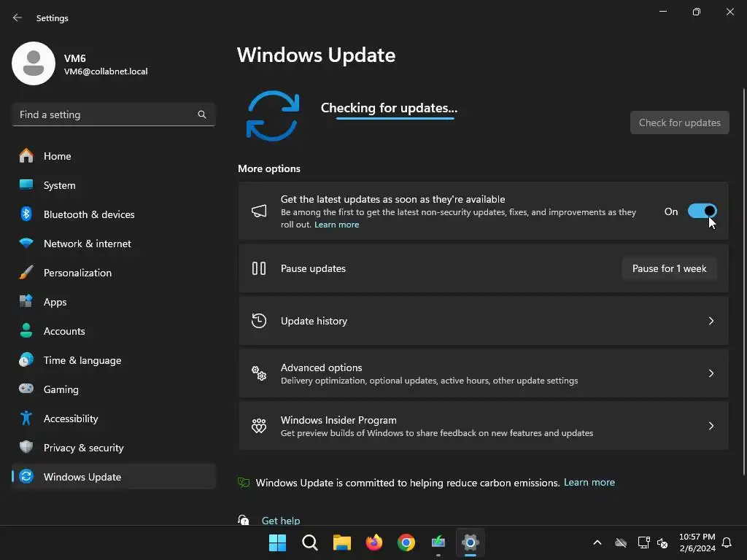This screenshot has height=560, width=747.
Task: Click the Time & language clock icon
Action: [26, 359]
